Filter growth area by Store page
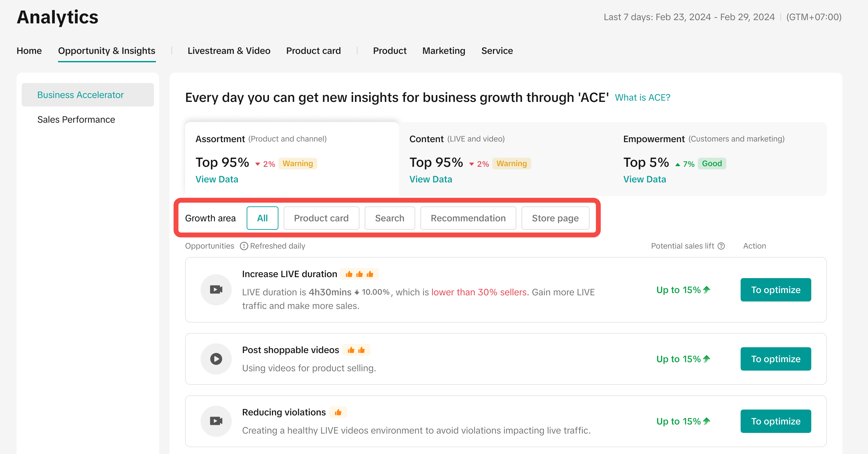The width and height of the screenshot is (868, 454). coord(555,218)
